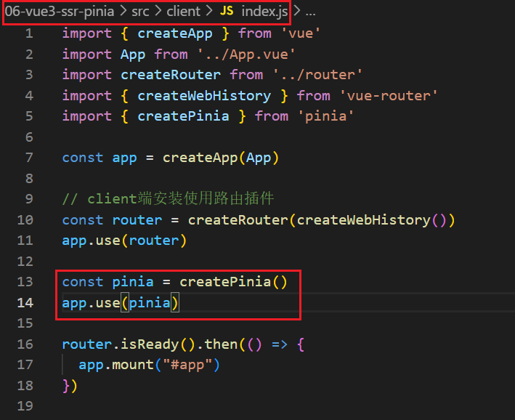Open the breadcrumb ellipsis symbols item

[x=311, y=12]
